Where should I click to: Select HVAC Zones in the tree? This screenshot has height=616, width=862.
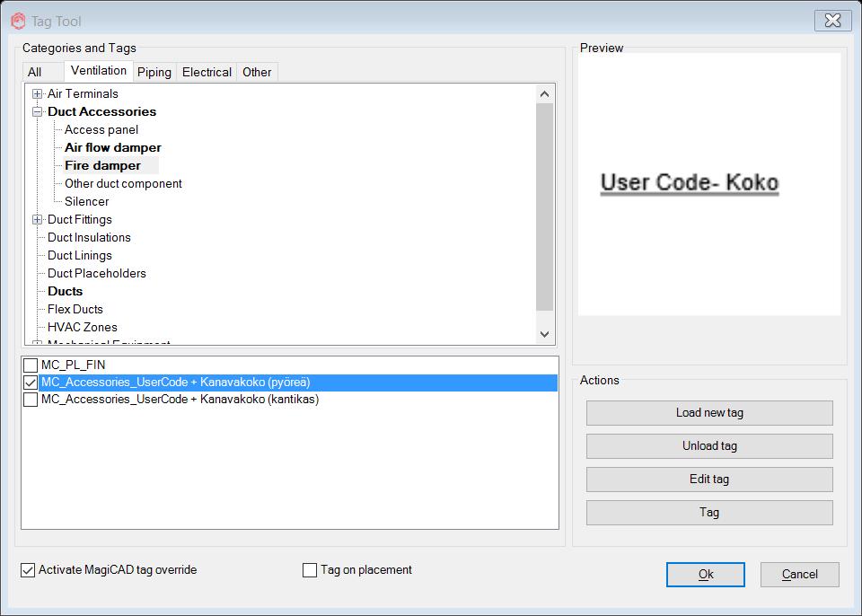(83, 327)
